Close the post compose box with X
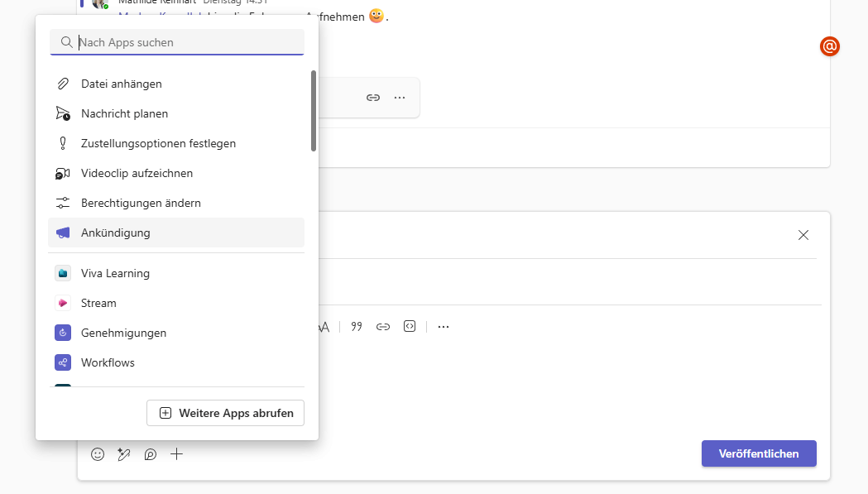The image size is (868, 494). tap(803, 235)
